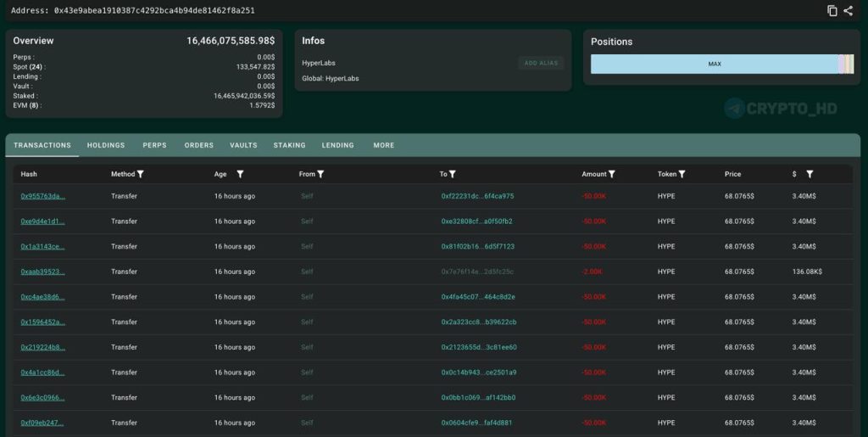This screenshot has width=868, height=437.
Task: Open transaction hash 0x955763da
Action: point(42,196)
